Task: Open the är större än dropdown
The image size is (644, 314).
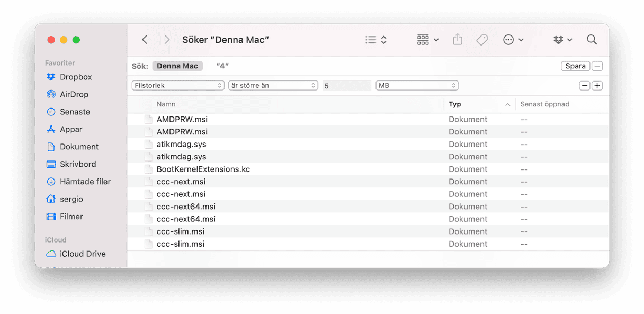Action: tap(273, 85)
